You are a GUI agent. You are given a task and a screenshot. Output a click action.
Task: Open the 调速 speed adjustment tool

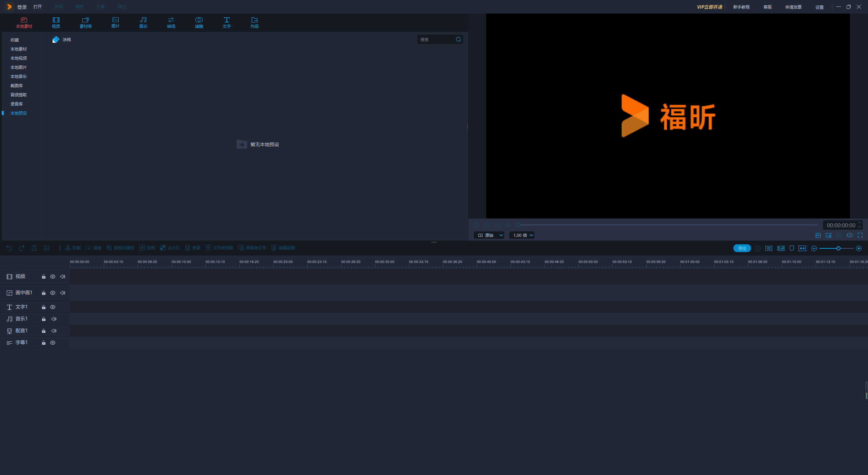pos(94,248)
